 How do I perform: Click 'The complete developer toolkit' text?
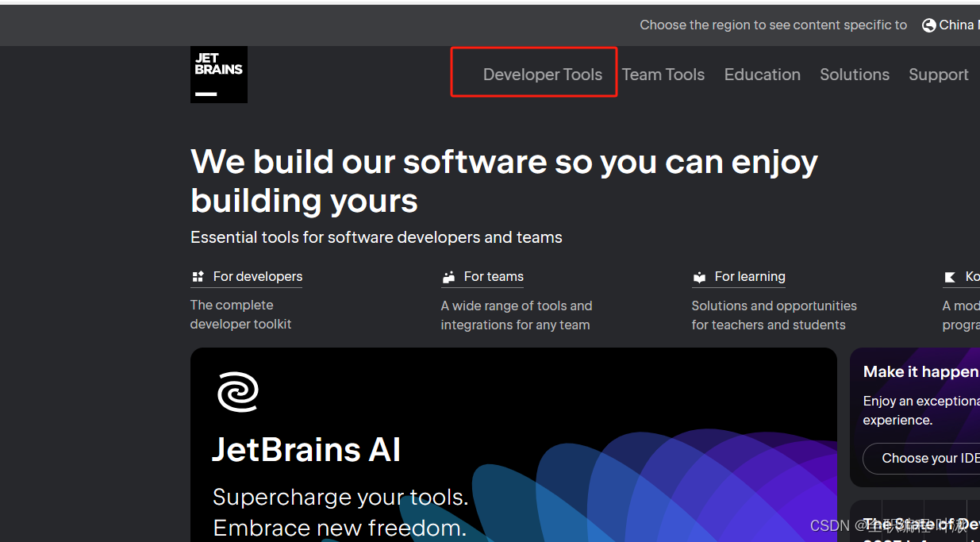tap(241, 314)
